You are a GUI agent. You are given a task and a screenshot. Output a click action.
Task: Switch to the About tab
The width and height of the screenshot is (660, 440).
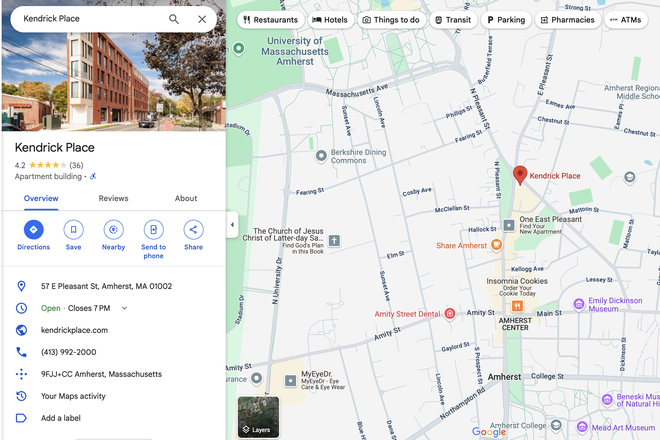click(x=186, y=198)
